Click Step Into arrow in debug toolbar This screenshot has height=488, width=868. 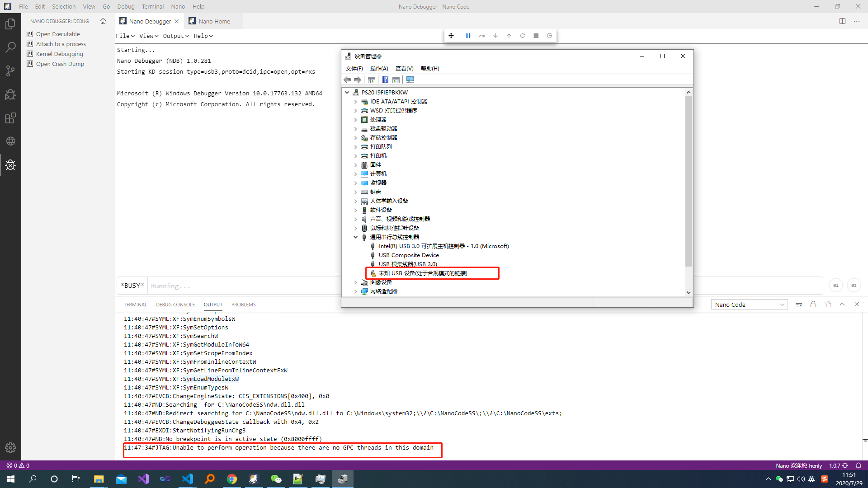pyautogui.click(x=495, y=36)
